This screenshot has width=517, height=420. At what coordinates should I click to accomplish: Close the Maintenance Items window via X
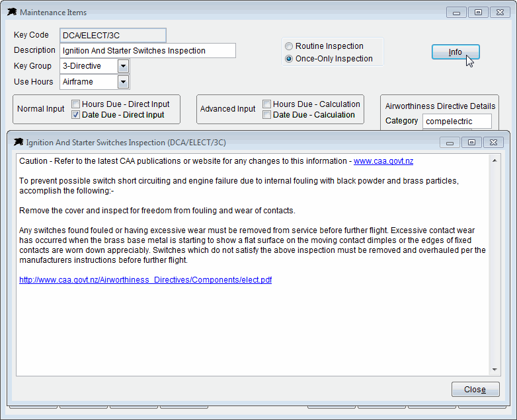coord(500,13)
